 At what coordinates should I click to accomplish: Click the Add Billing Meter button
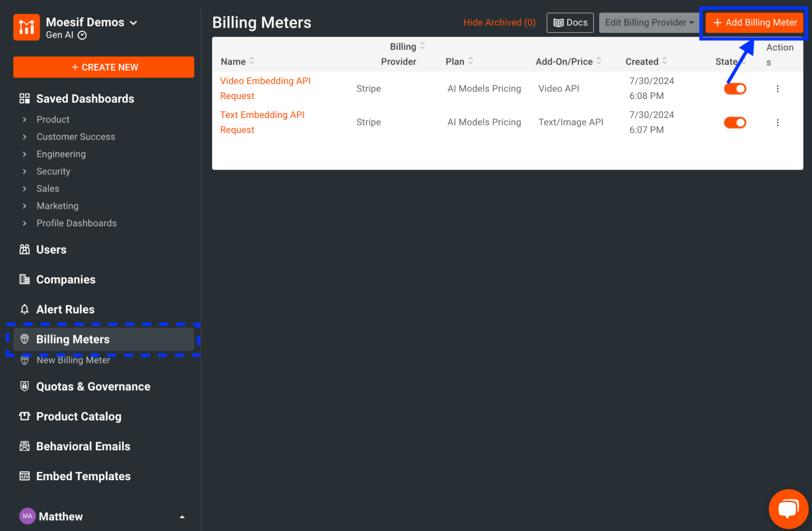[754, 23]
